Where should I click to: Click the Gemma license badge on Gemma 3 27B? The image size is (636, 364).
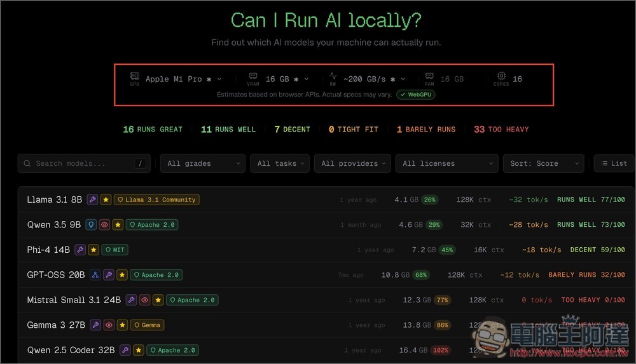[148, 325]
